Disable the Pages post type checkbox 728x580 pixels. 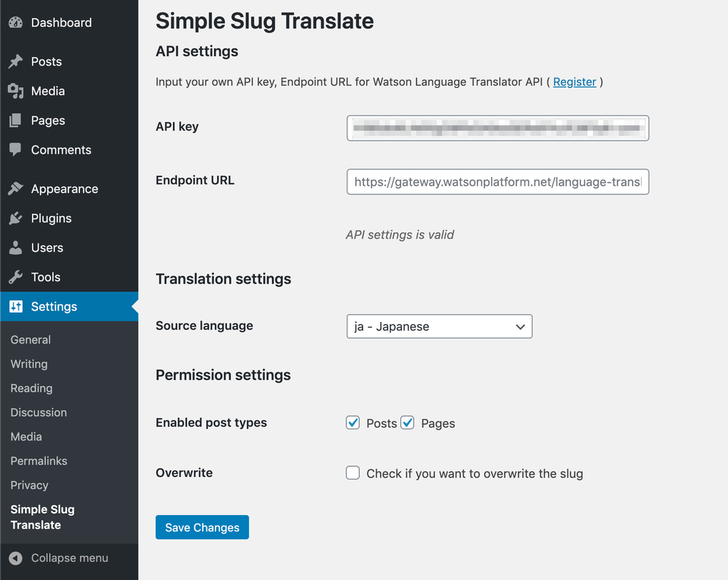point(407,422)
